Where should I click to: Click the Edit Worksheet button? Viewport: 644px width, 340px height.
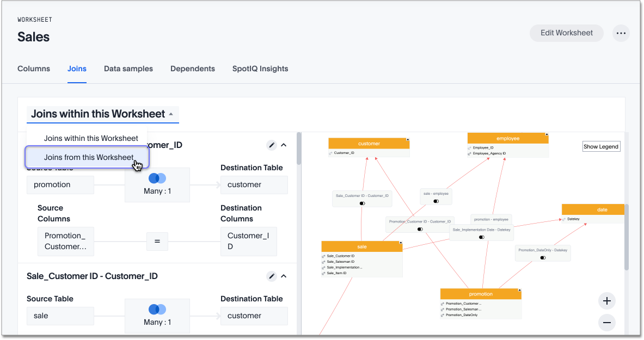[566, 33]
